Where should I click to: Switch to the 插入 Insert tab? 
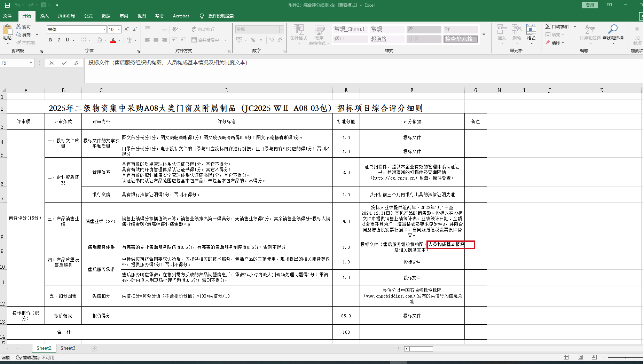click(45, 16)
